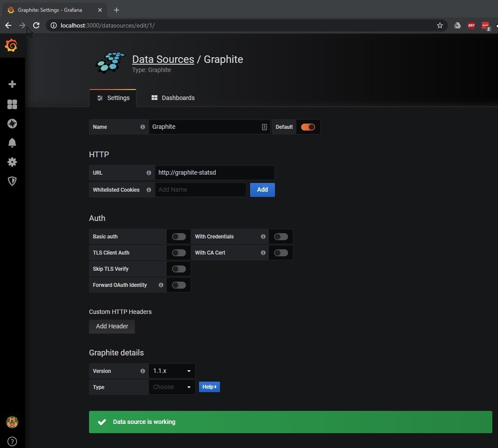The width and height of the screenshot is (498, 448).
Task: Reload the current page
Action: (x=36, y=25)
